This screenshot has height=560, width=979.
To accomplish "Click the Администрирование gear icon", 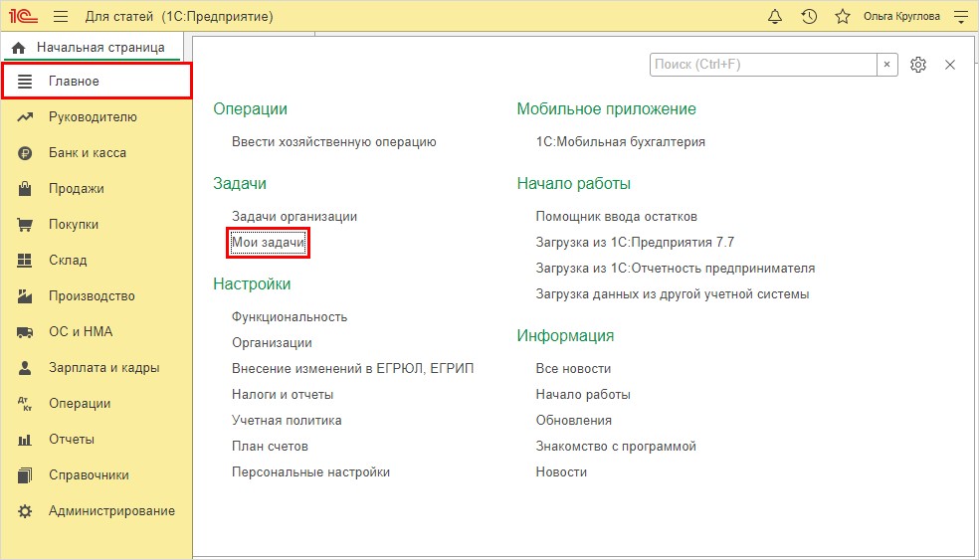I will click(24, 511).
